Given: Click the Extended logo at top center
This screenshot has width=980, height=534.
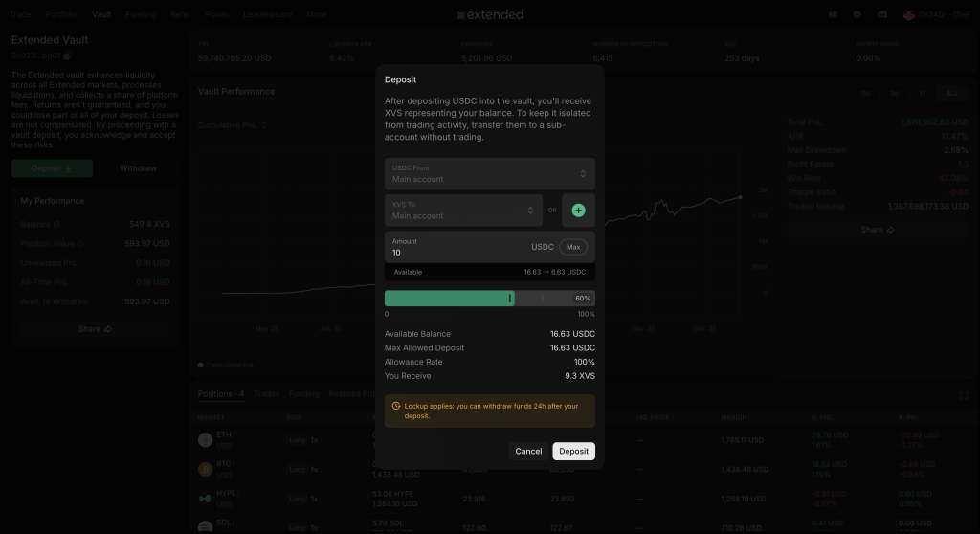Looking at the screenshot, I should coord(490,15).
